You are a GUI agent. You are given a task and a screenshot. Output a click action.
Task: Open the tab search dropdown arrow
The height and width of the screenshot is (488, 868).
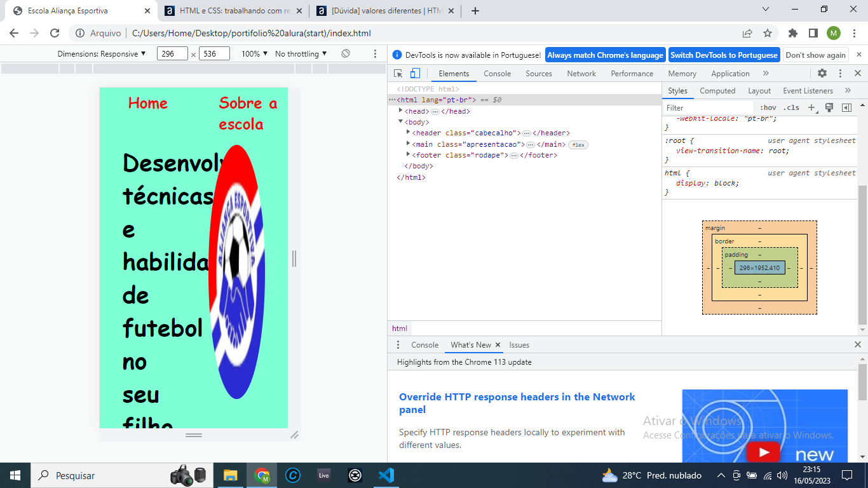pos(766,10)
